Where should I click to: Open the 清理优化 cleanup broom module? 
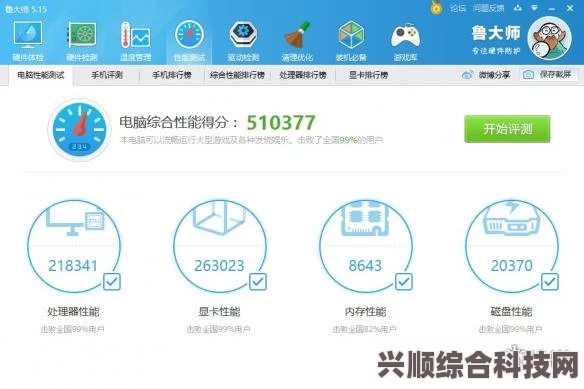coord(297,41)
